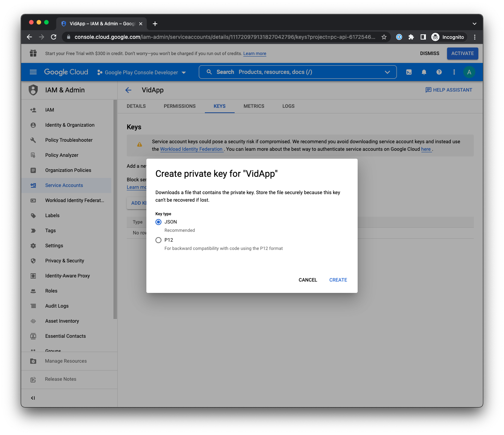
Task: Click the Workload Identity Federation sidebar icon
Action: (x=33, y=201)
